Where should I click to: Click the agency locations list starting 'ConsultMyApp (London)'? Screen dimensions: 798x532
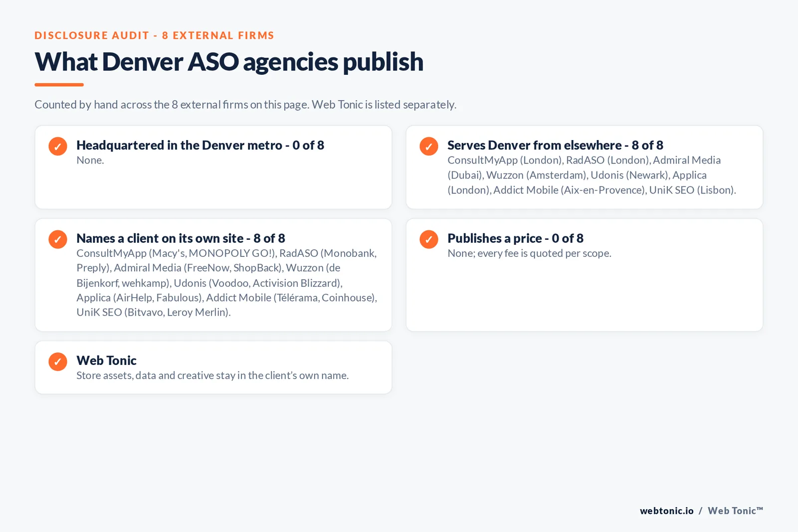tap(592, 175)
